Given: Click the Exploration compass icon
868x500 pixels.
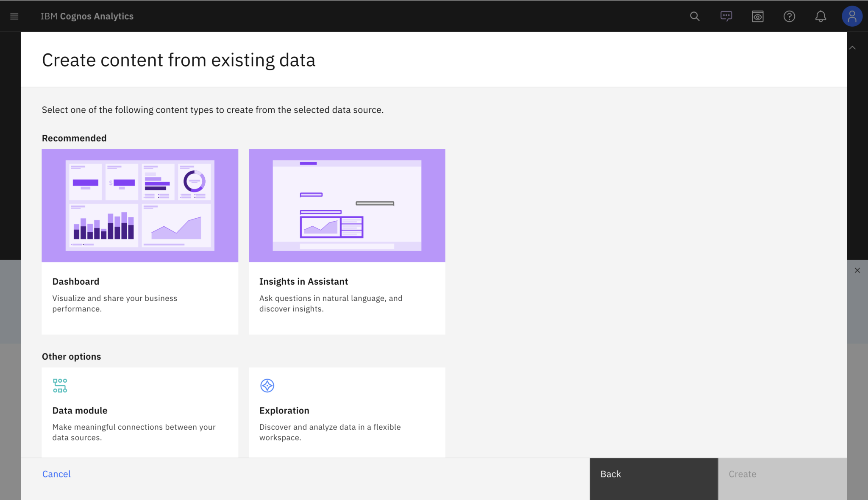Looking at the screenshot, I should click(x=267, y=385).
